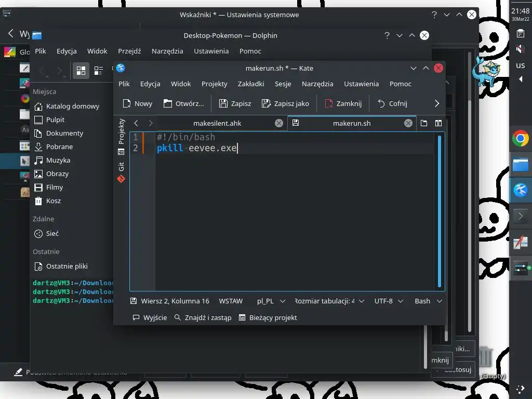The width and height of the screenshot is (532, 399).
Task: Open the Rozmiar tabulacji dropdown
Action: tap(329, 301)
